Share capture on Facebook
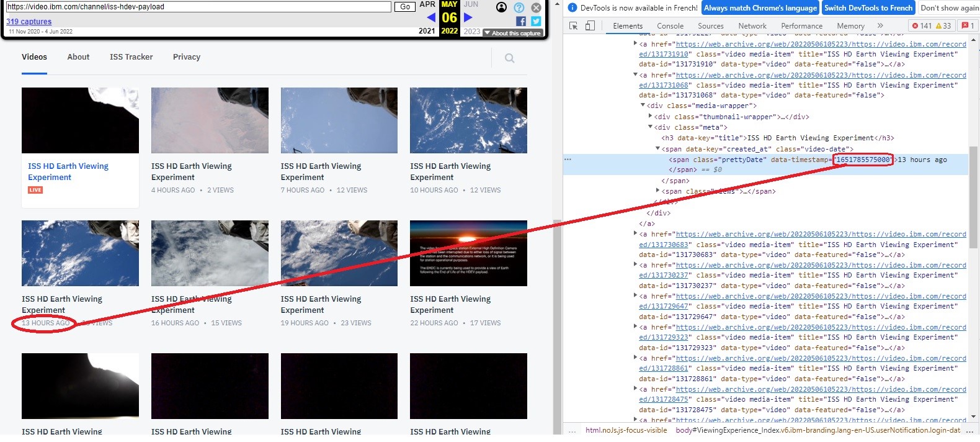The image size is (980, 442). coord(521,21)
